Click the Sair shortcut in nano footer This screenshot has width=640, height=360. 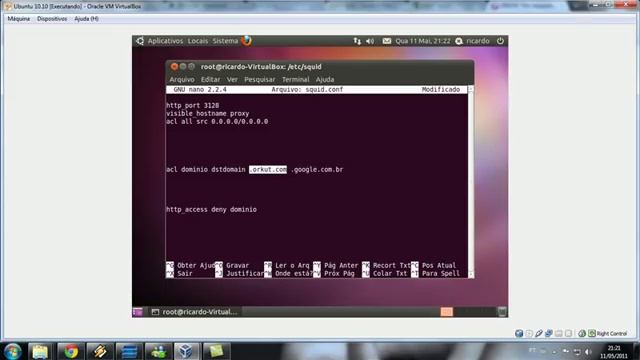179,273
